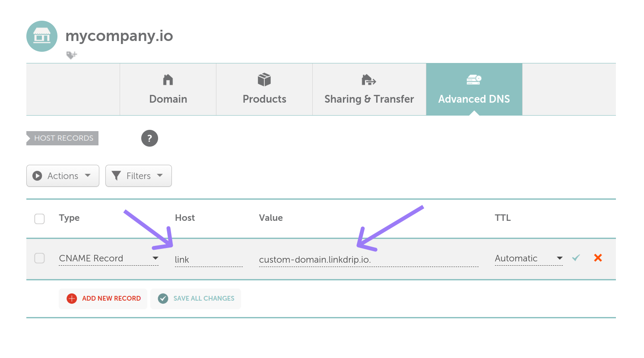Click the funnel icon inside the Filters button

coord(116,176)
